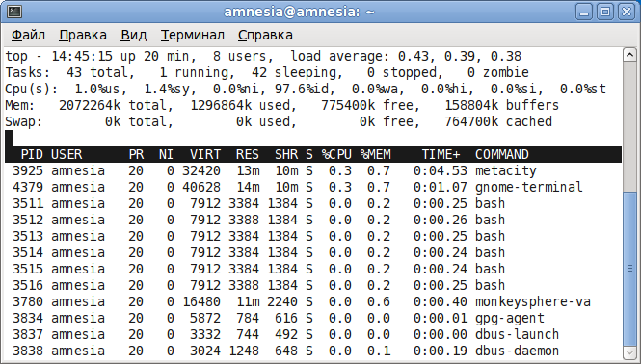Click TIME+ value 0:04.53
641x364 pixels.
coord(441,170)
